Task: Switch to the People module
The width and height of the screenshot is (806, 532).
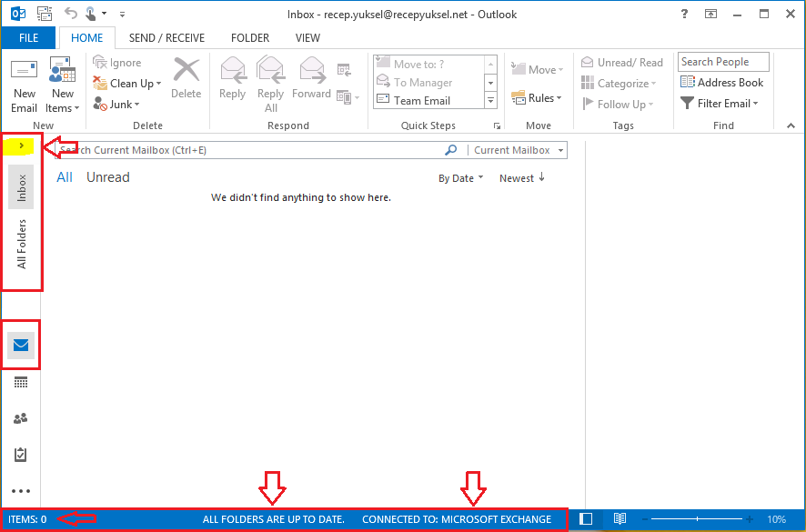Action: click(21, 418)
